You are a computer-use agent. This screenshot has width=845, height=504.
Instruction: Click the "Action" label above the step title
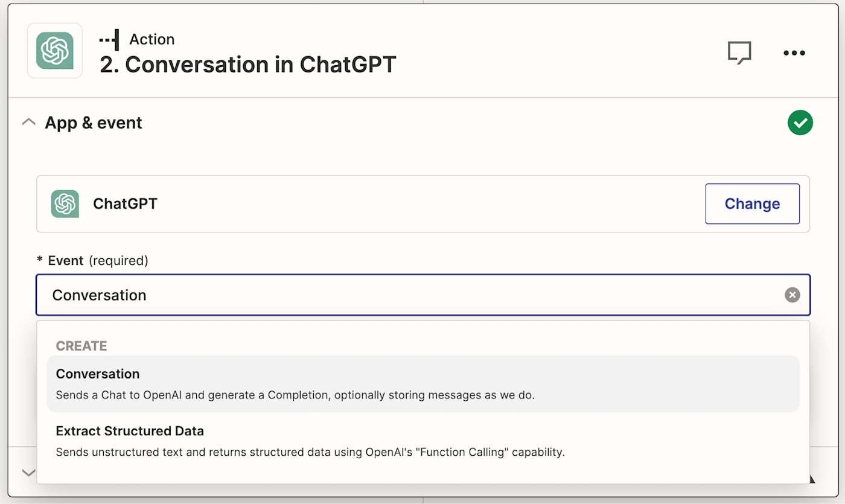pos(152,39)
